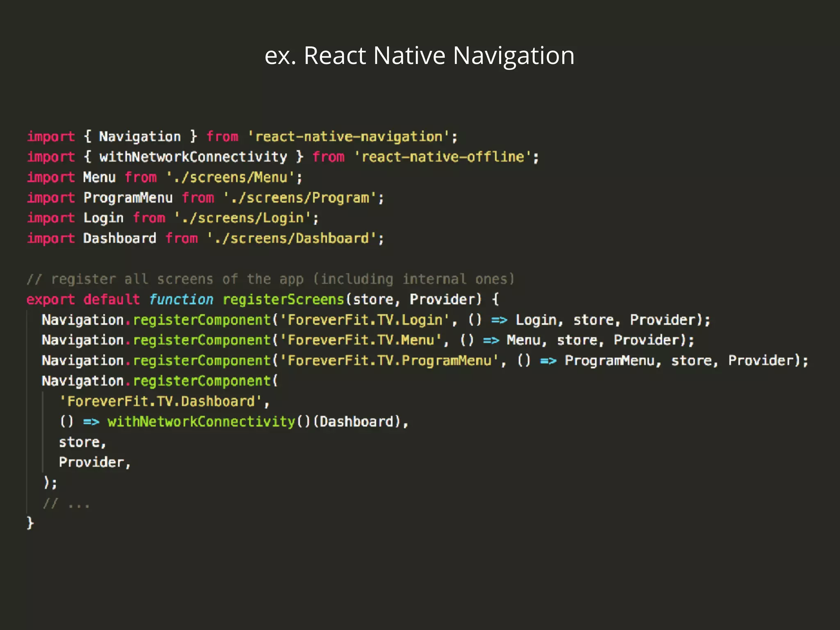Viewport: 840px width, 630px height.
Task: Click the '// ...' comment near the function end
Action: (x=66, y=503)
